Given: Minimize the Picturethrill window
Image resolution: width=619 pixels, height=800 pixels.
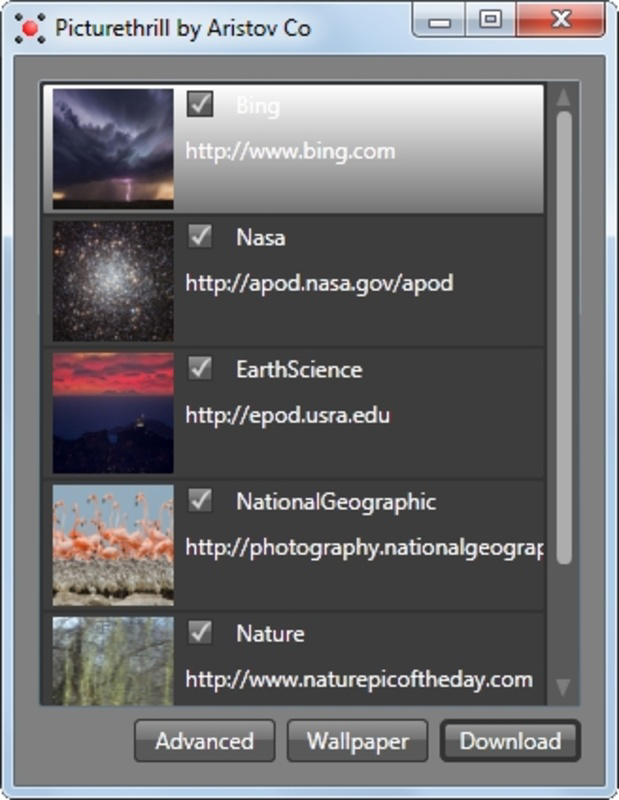Looking at the screenshot, I should tap(439, 20).
